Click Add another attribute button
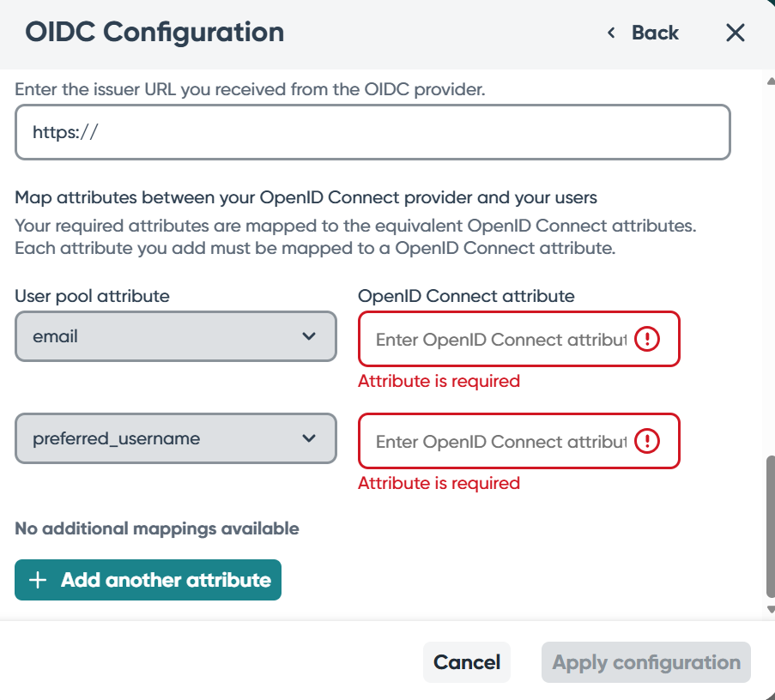 (x=148, y=581)
